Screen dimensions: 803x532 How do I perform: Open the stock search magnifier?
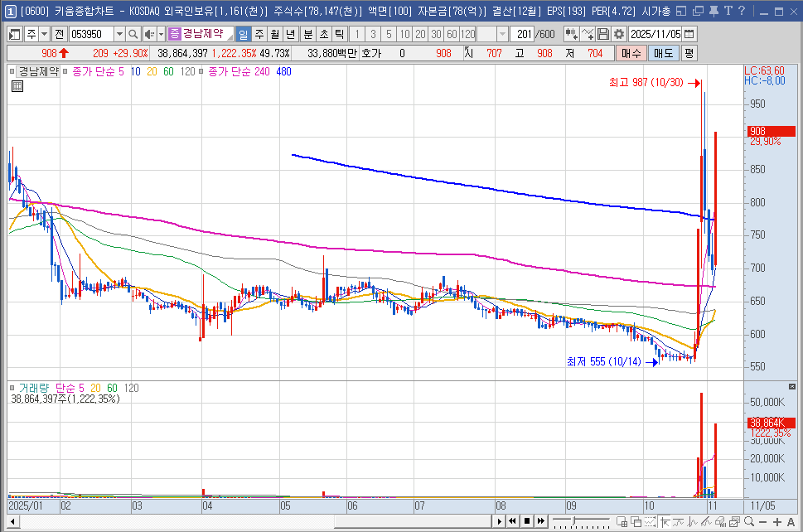tap(133, 34)
